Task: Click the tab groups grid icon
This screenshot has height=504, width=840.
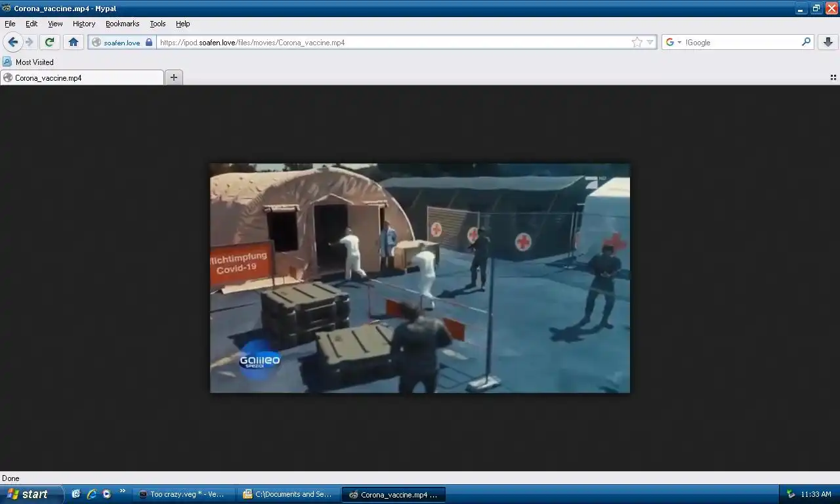Action: 833,77
